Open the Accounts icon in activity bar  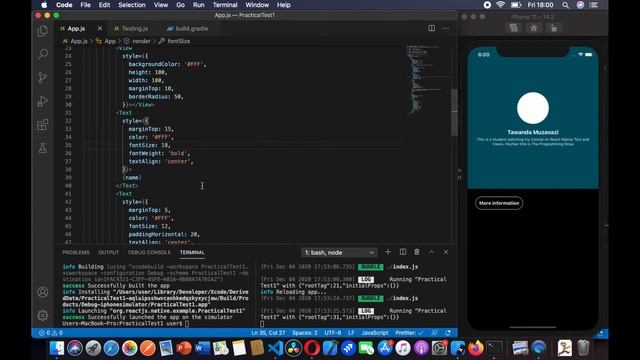[x=42, y=292]
